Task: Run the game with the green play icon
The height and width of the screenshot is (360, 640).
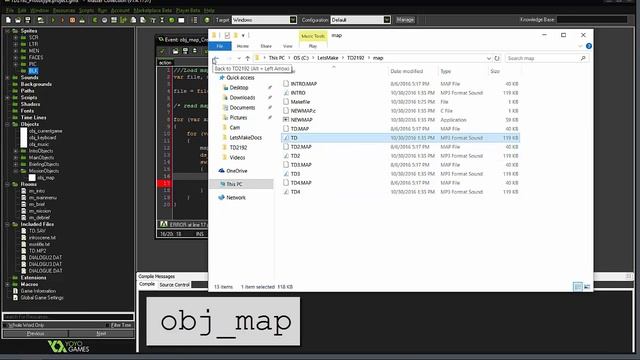Action: (53, 20)
